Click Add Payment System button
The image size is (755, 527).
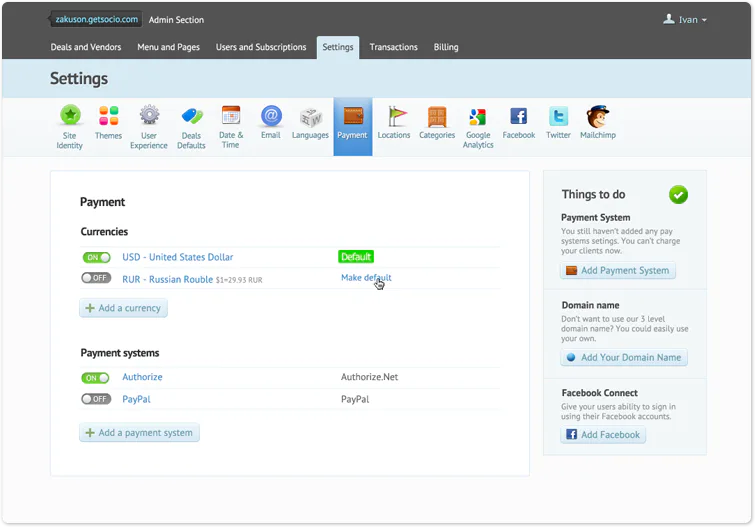point(618,271)
